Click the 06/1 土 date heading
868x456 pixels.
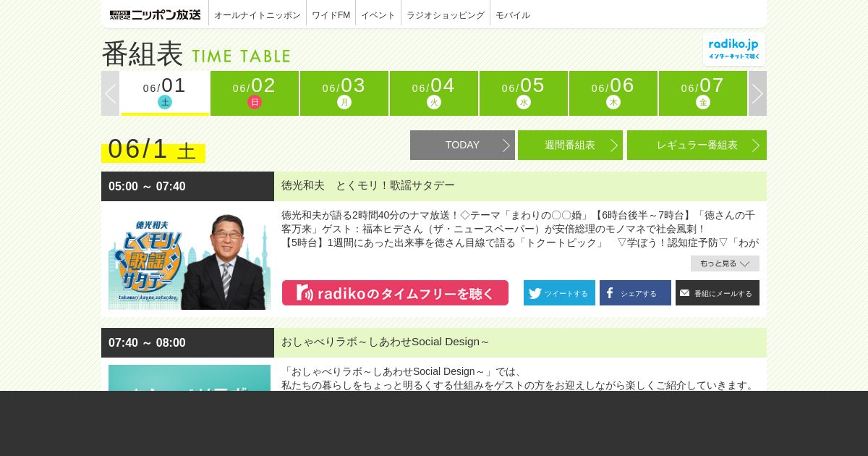[153, 149]
